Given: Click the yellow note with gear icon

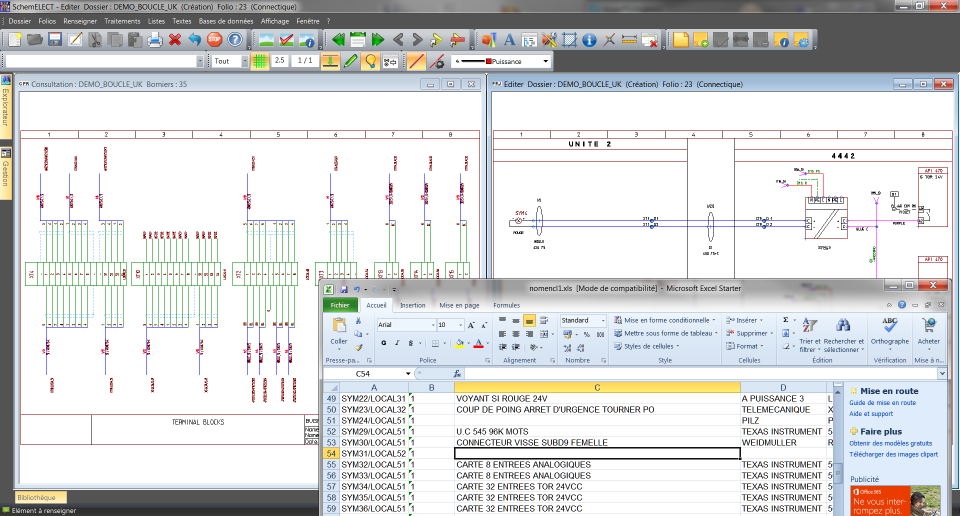Looking at the screenshot, I should coord(801,40).
